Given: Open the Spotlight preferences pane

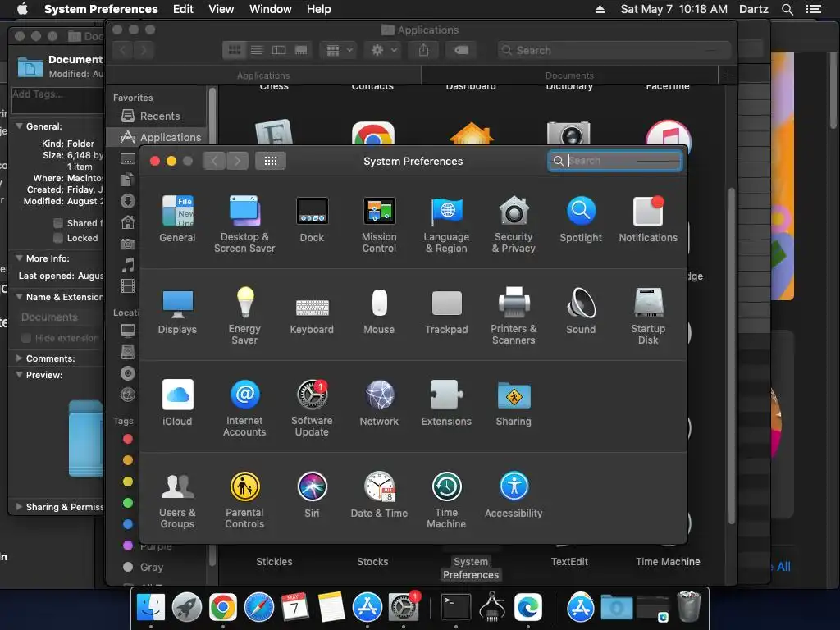Looking at the screenshot, I should (581, 219).
